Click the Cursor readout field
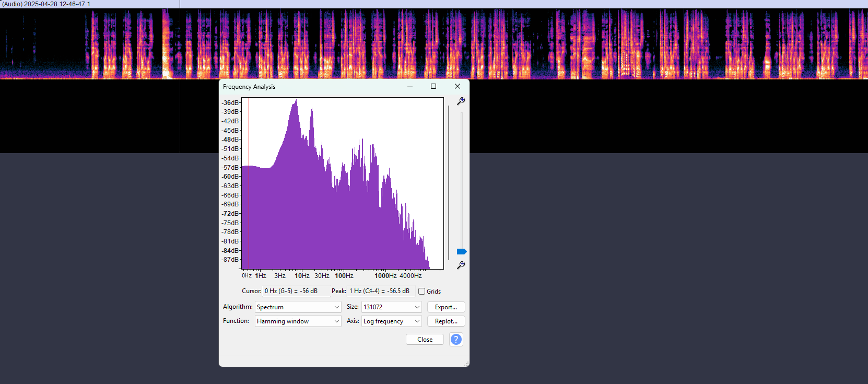Screen dimensions: 868x384 click(x=296, y=291)
